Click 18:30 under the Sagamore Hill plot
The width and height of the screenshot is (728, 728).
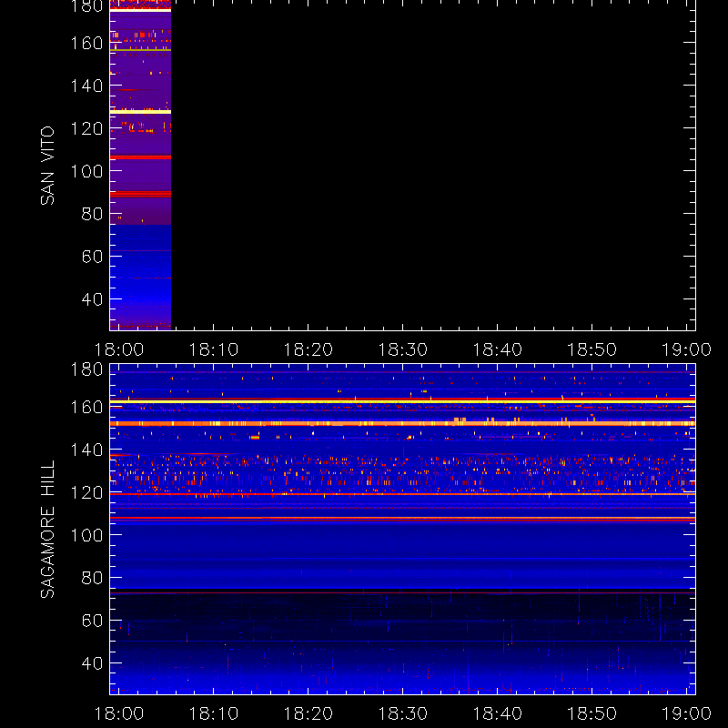403,713
